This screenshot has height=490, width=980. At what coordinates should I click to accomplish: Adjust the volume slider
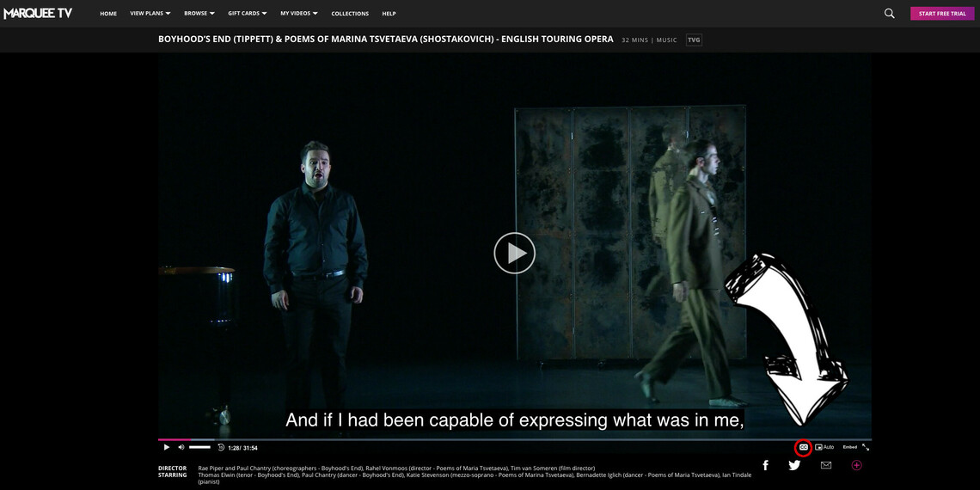click(200, 448)
